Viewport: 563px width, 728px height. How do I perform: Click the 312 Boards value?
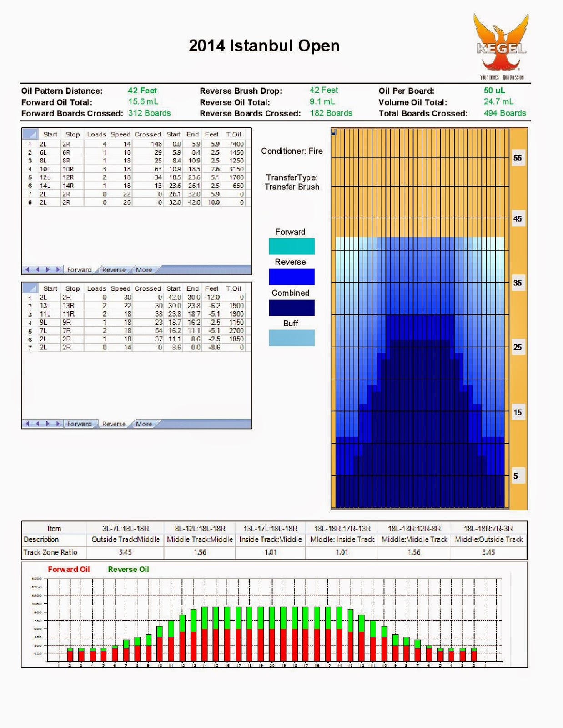(150, 113)
